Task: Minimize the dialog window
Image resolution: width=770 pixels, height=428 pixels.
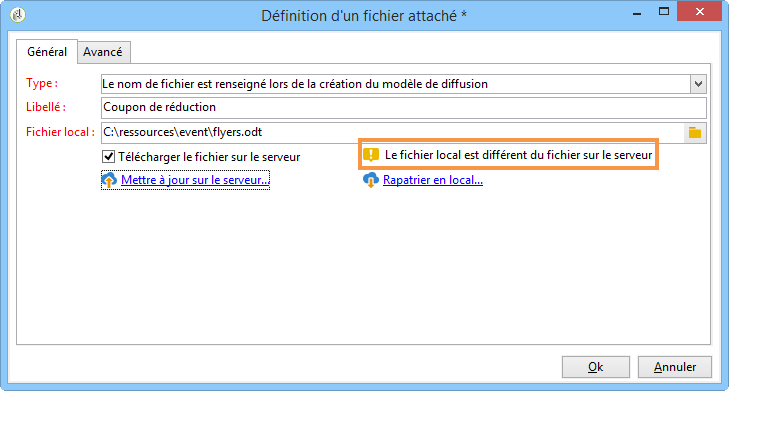Action: pos(637,13)
